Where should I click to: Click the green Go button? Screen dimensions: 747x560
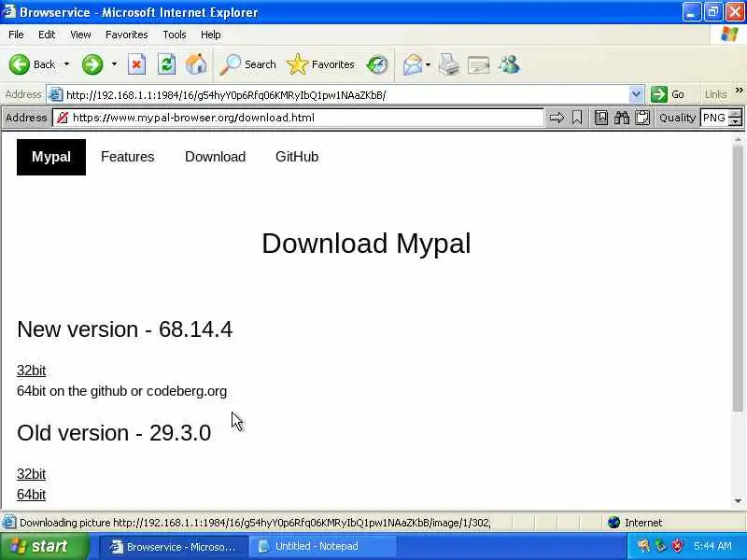668,94
